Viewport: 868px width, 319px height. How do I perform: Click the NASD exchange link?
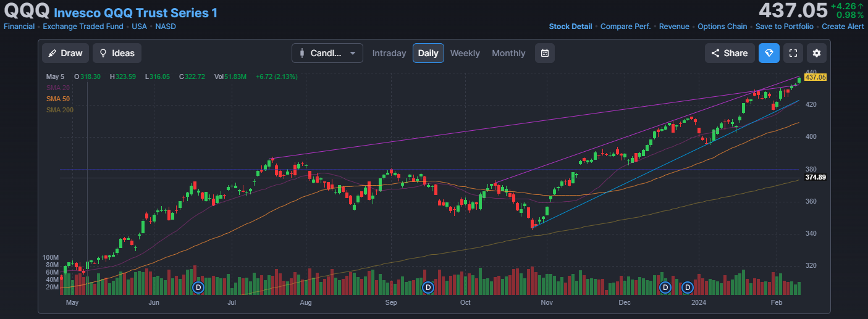[x=165, y=27]
